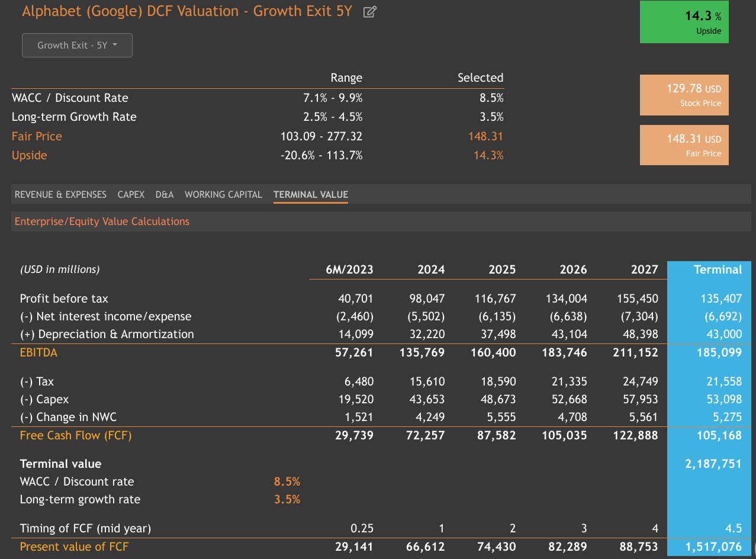Select the 2,187,751 terminal value cell
This screenshot has height=559, width=756.
coord(713,464)
